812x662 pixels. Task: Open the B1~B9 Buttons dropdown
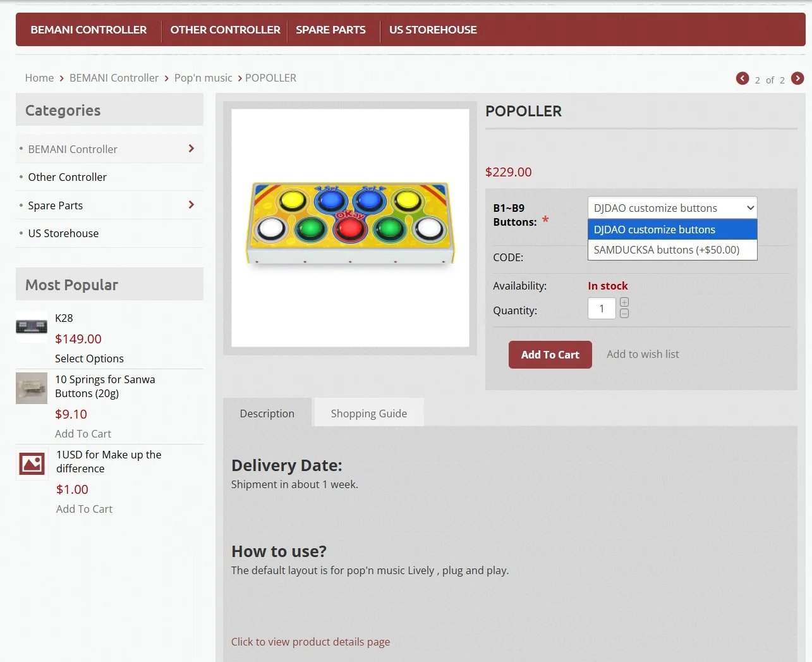click(672, 208)
